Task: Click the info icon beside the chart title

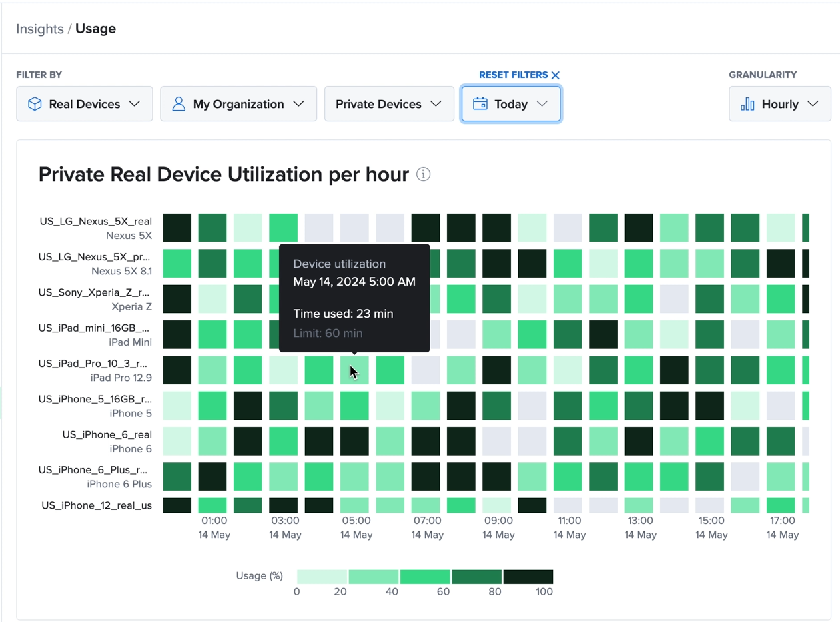Action: pyautogui.click(x=424, y=174)
